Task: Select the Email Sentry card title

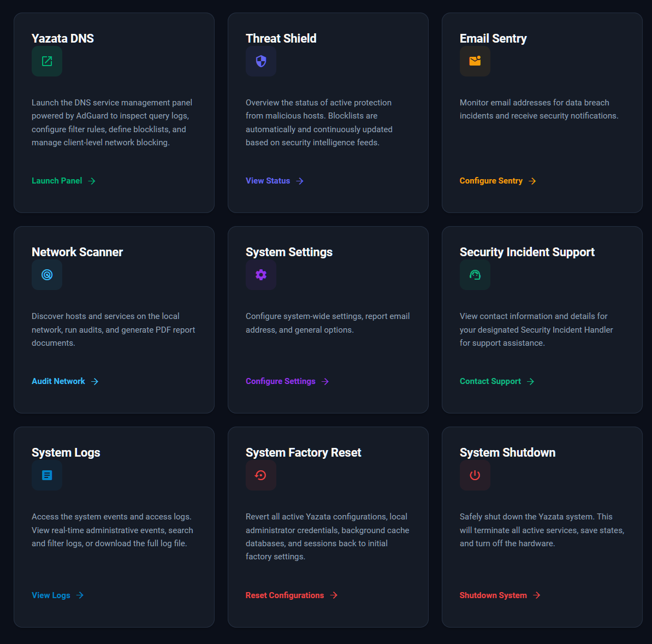Action: pyautogui.click(x=493, y=38)
